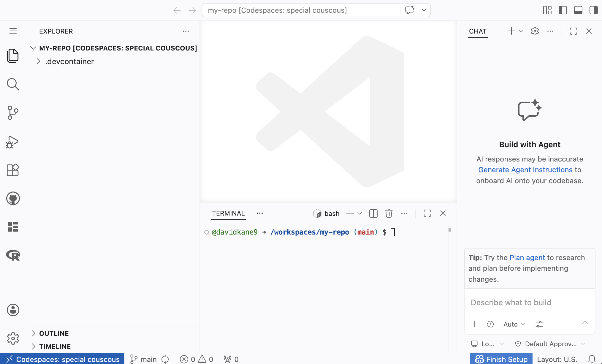
Task: Click Finish Setup in status bar
Action: 501,359
